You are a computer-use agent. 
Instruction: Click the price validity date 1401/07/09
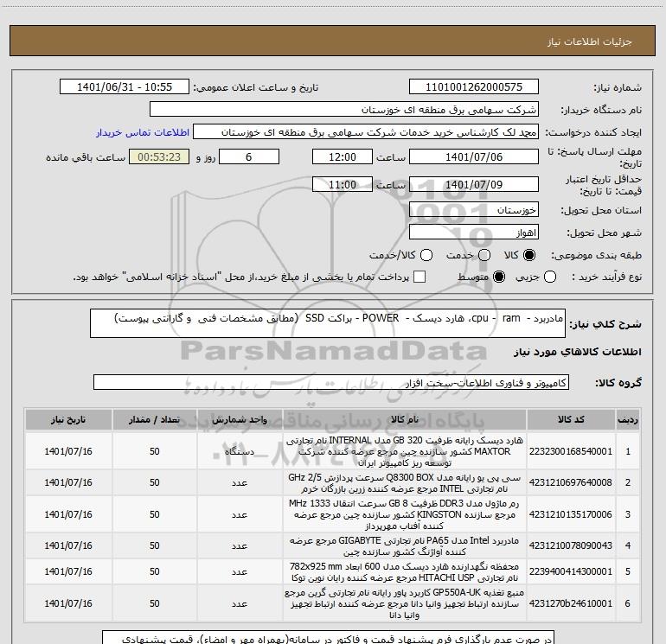coord(474,185)
